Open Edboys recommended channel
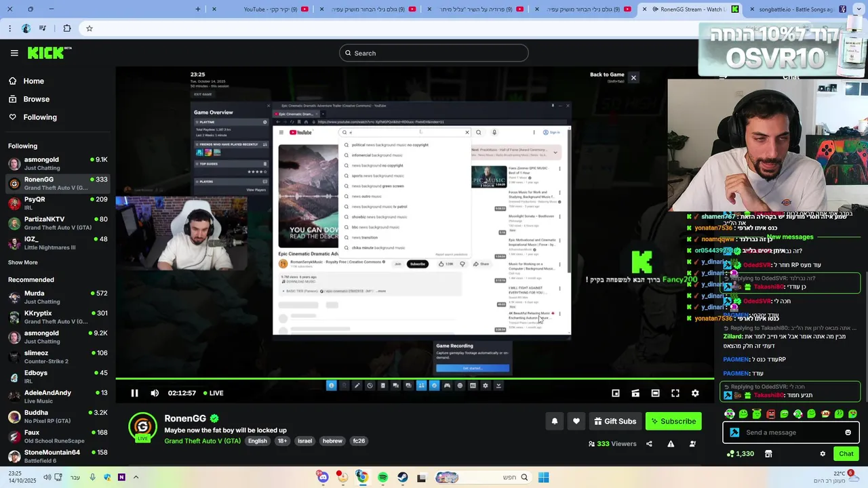868x488 pixels. pyautogui.click(x=58, y=377)
